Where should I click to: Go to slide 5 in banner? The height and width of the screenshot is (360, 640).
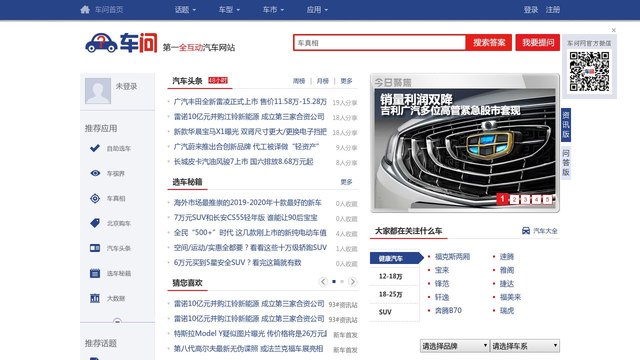tap(547, 199)
